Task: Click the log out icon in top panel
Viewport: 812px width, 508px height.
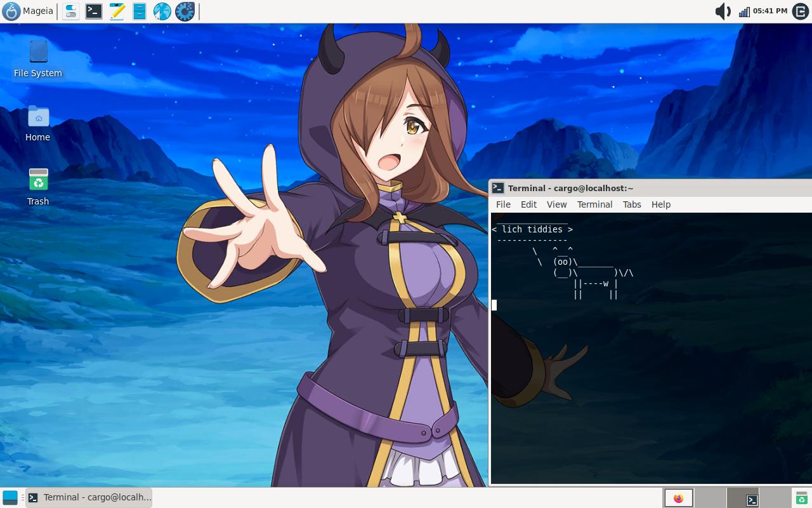Action: click(801, 11)
